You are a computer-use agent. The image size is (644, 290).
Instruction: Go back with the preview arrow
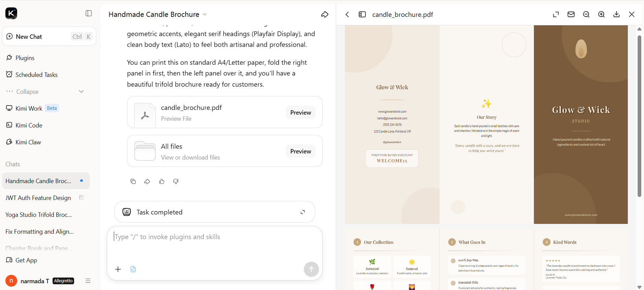pos(347,14)
